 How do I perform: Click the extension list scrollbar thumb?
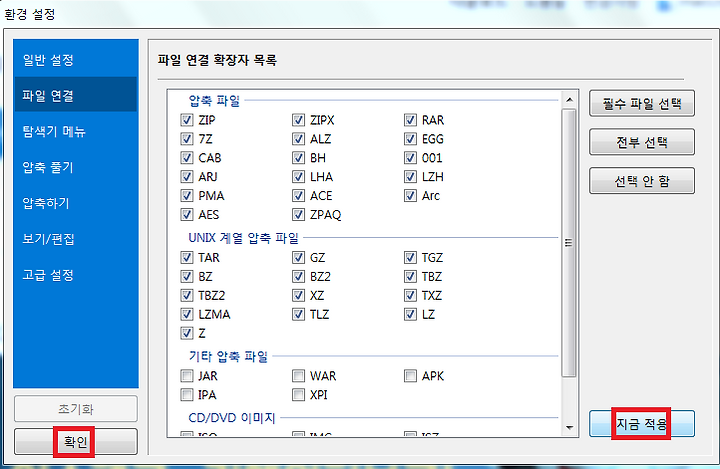tap(569, 243)
